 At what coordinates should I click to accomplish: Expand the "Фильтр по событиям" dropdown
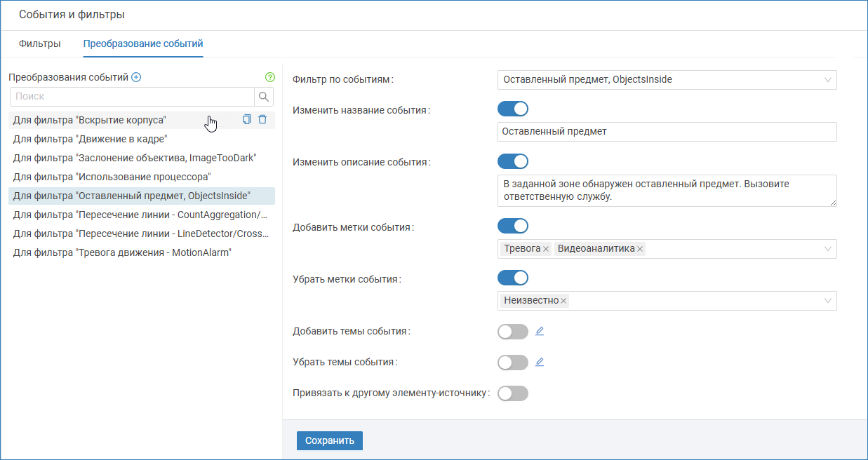pyautogui.click(x=827, y=80)
